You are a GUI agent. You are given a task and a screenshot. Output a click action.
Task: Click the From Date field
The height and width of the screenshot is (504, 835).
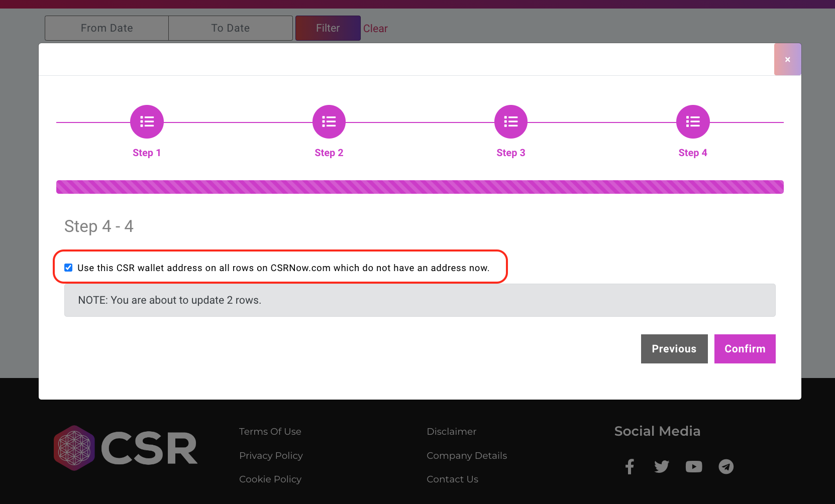tap(106, 28)
